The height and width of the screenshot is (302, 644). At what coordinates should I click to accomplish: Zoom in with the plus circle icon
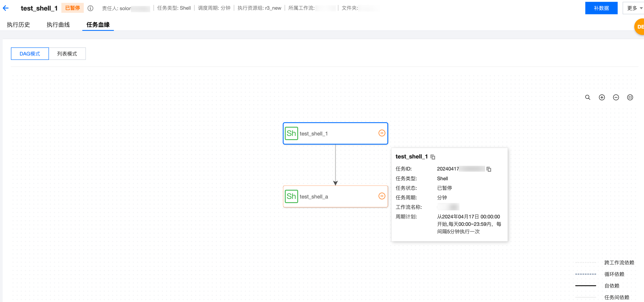[601, 97]
